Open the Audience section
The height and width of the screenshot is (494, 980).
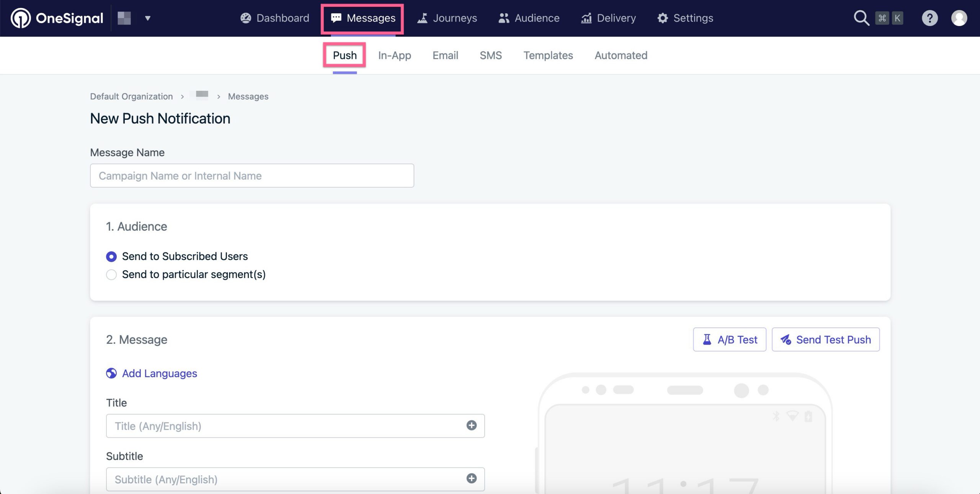[x=529, y=18]
